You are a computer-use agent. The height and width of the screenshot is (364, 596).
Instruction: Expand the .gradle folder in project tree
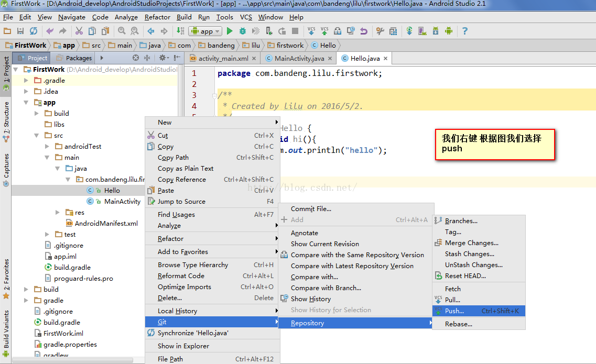click(26, 81)
